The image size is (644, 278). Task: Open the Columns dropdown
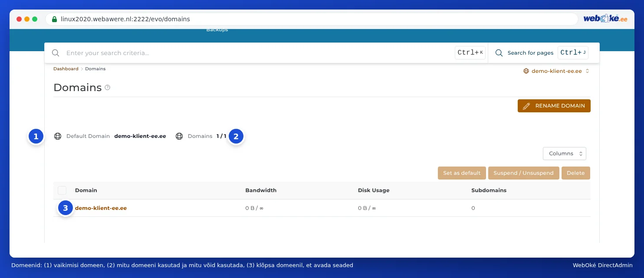point(565,154)
